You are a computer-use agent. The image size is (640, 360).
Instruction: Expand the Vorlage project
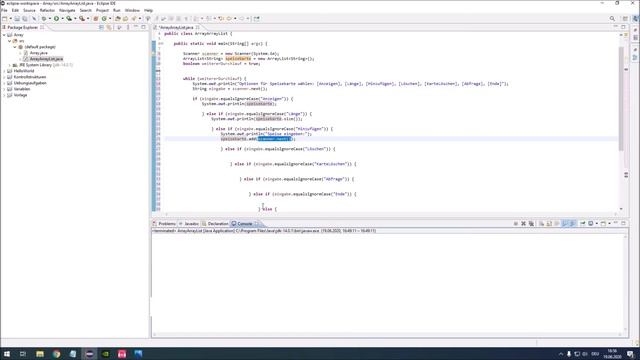click(x=4, y=95)
